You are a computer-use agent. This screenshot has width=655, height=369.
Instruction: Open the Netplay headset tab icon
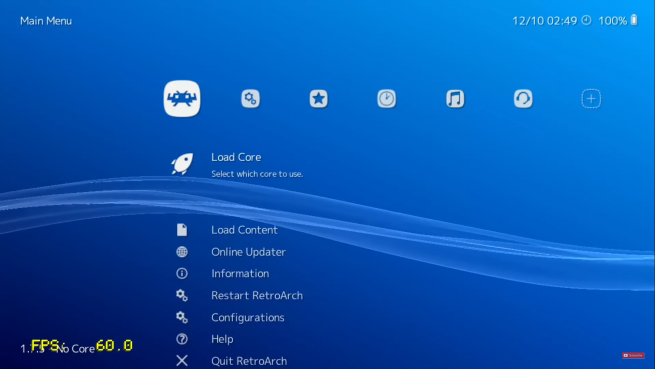(523, 99)
